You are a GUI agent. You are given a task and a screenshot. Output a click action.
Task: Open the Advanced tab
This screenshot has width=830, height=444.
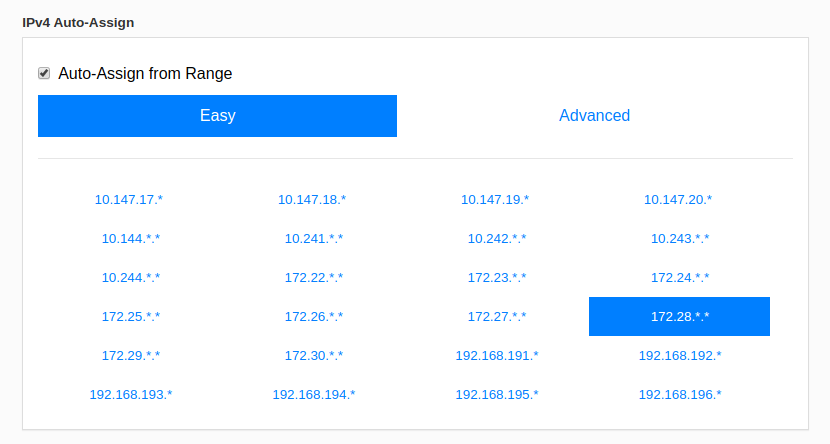(594, 116)
